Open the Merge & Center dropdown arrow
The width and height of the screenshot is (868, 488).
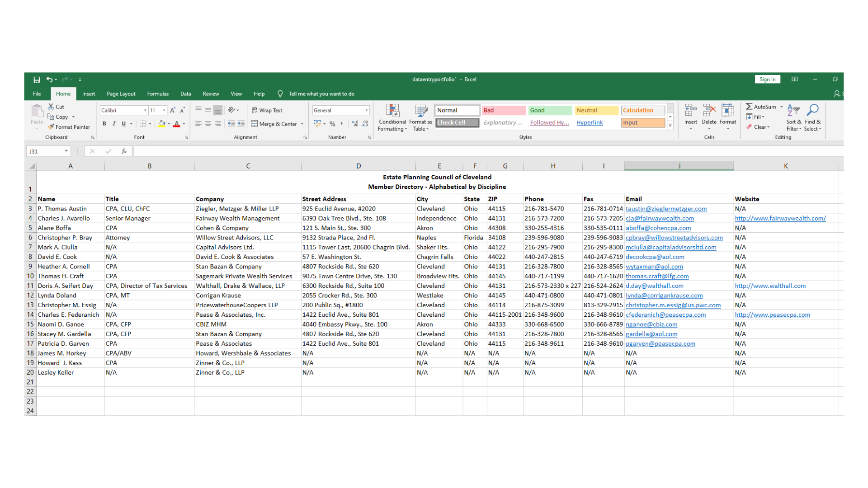click(x=302, y=124)
